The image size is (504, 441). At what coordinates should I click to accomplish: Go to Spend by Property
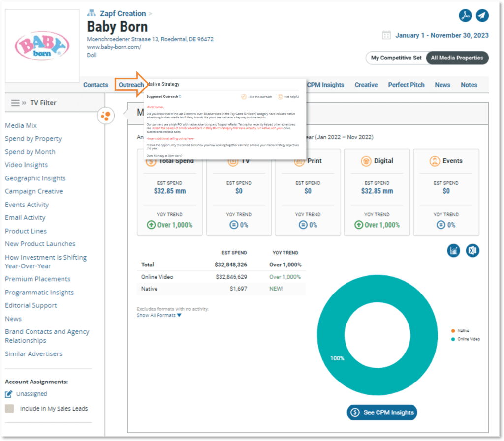(33, 139)
